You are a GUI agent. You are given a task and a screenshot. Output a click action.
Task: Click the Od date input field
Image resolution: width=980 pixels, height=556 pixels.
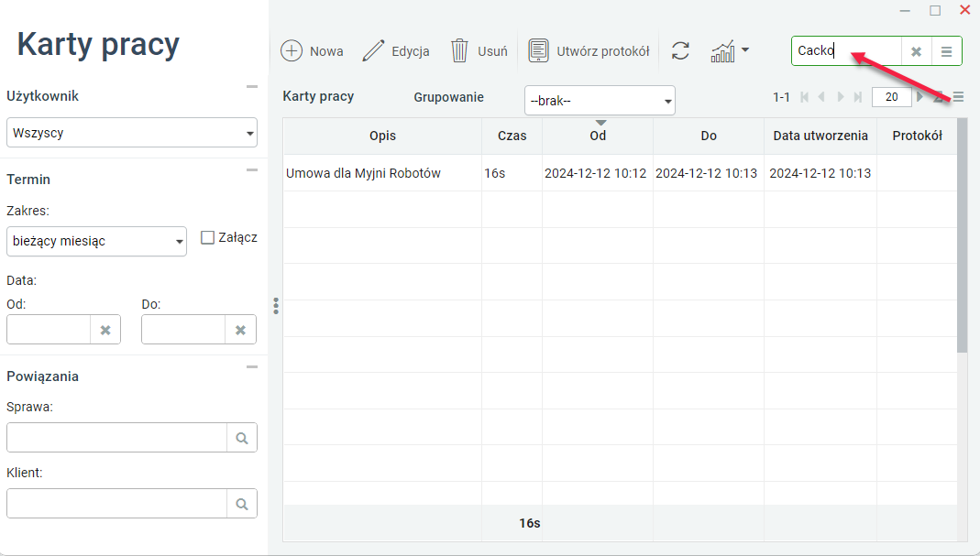[49, 329]
